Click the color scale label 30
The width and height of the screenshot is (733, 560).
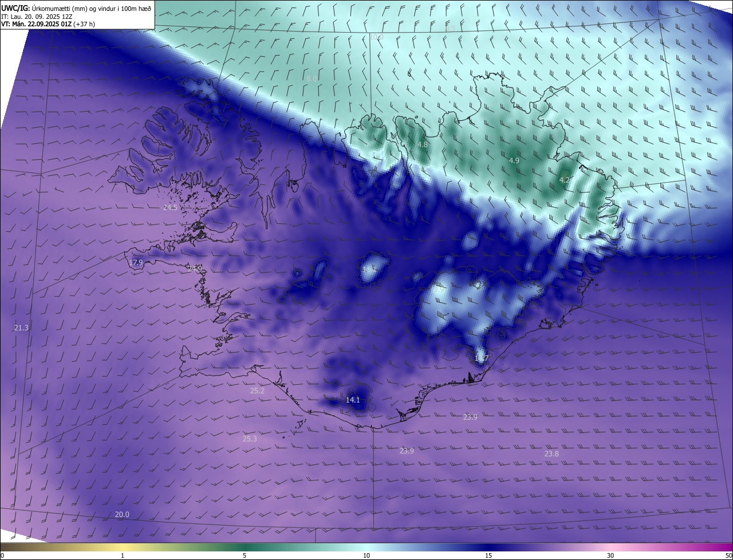click(x=610, y=555)
